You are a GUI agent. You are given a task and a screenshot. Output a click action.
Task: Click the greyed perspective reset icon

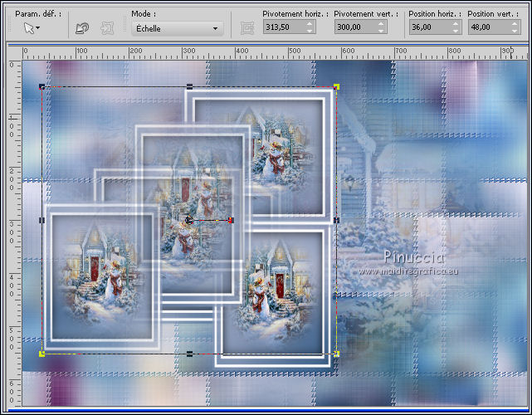pyautogui.click(x=107, y=28)
